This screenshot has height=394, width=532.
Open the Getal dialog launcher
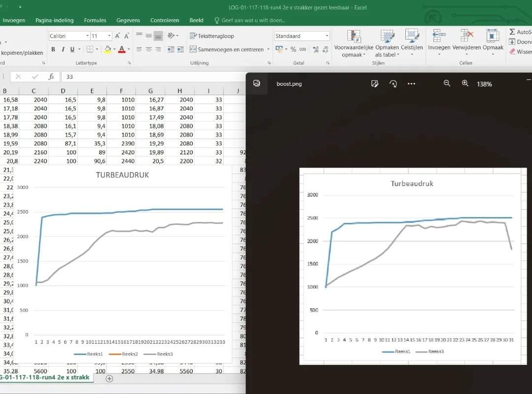(328, 63)
